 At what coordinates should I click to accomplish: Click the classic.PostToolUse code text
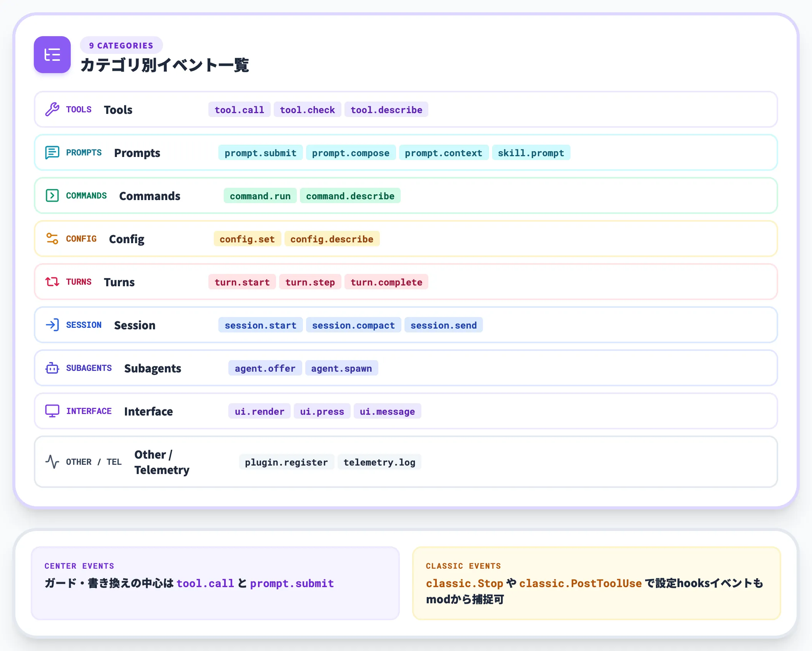[581, 583]
